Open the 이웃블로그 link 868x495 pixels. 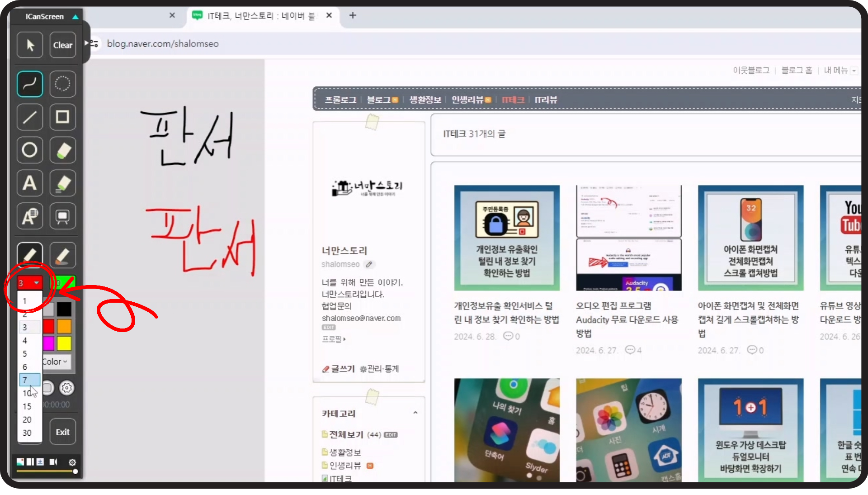[x=751, y=70]
